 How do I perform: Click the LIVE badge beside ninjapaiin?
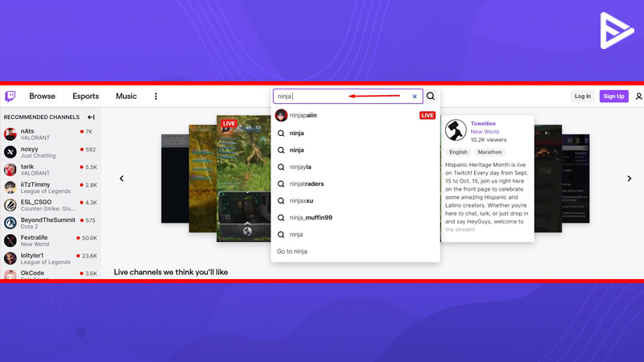pyautogui.click(x=427, y=115)
